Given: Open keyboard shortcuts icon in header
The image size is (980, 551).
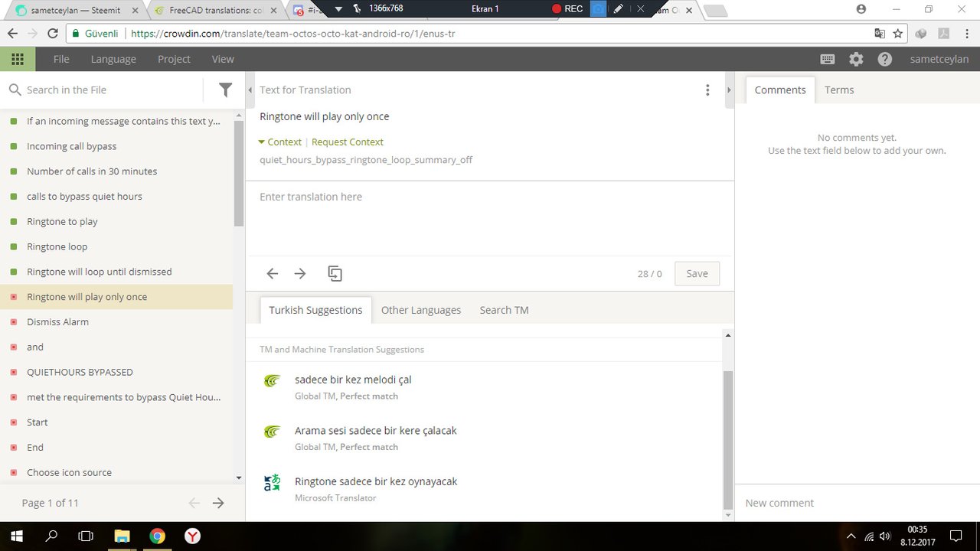Looking at the screenshot, I should pyautogui.click(x=827, y=59).
